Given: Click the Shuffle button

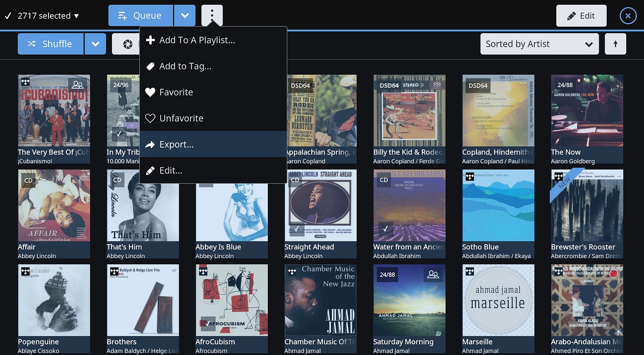Looking at the screenshot, I should (50, 43).
